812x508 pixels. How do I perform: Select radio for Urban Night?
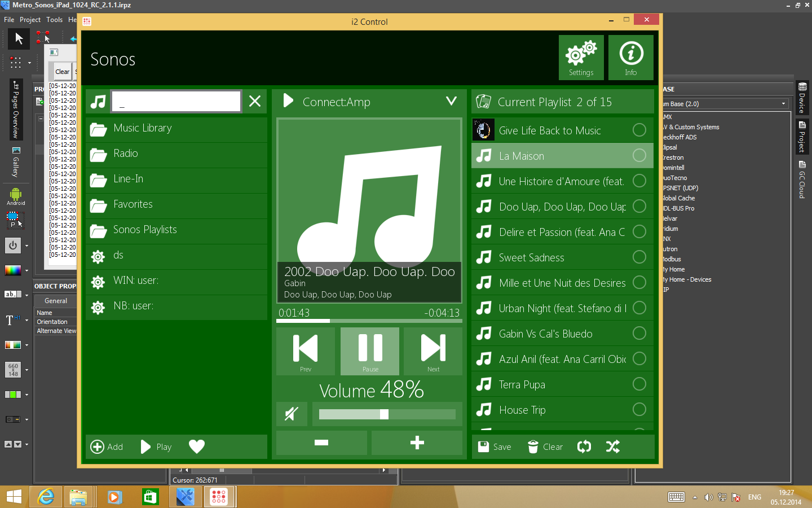[x=639, y=308]
